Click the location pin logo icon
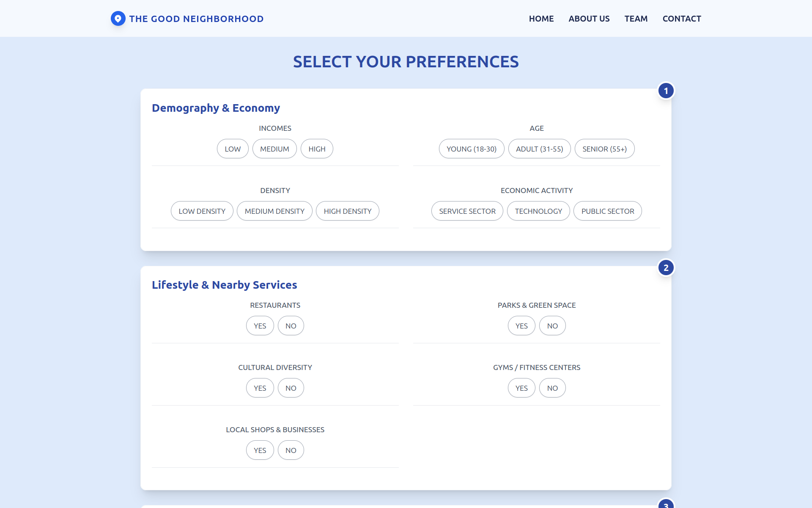 click(118, 19)
